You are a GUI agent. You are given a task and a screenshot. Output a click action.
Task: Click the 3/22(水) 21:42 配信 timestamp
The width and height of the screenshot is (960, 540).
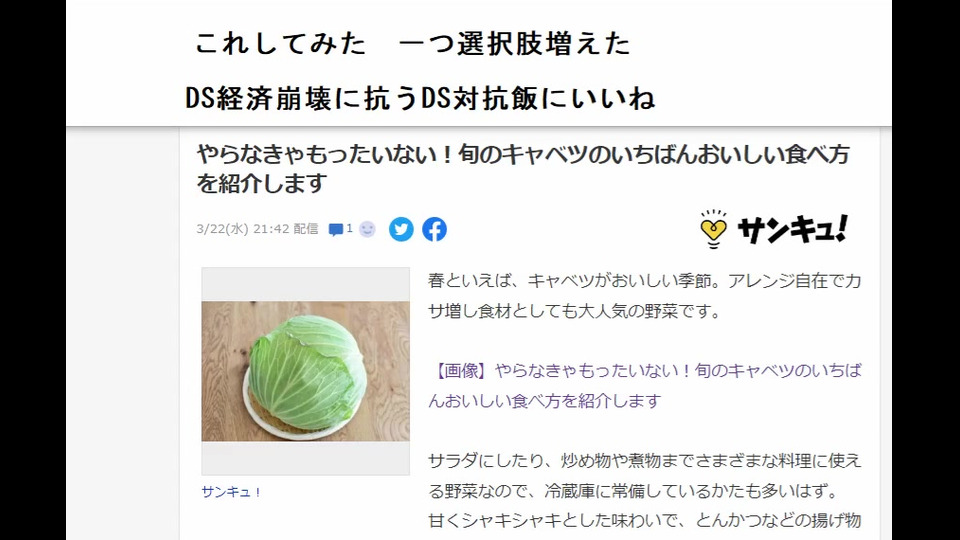pyautogui.click(x=257, y=229)
